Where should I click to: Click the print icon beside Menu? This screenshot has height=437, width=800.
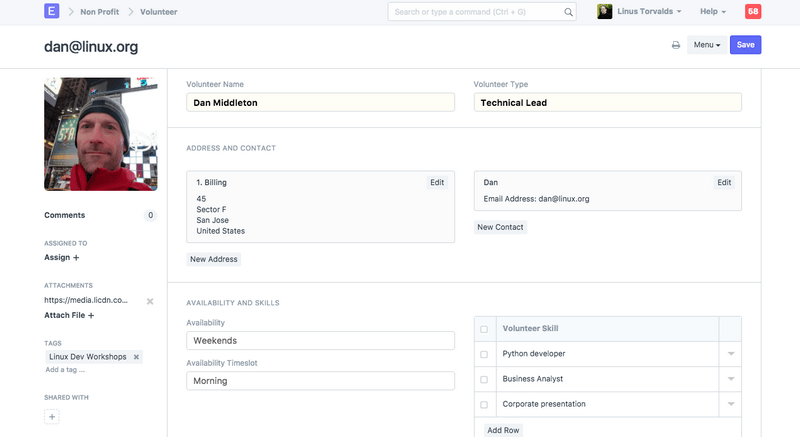[676, 45]
